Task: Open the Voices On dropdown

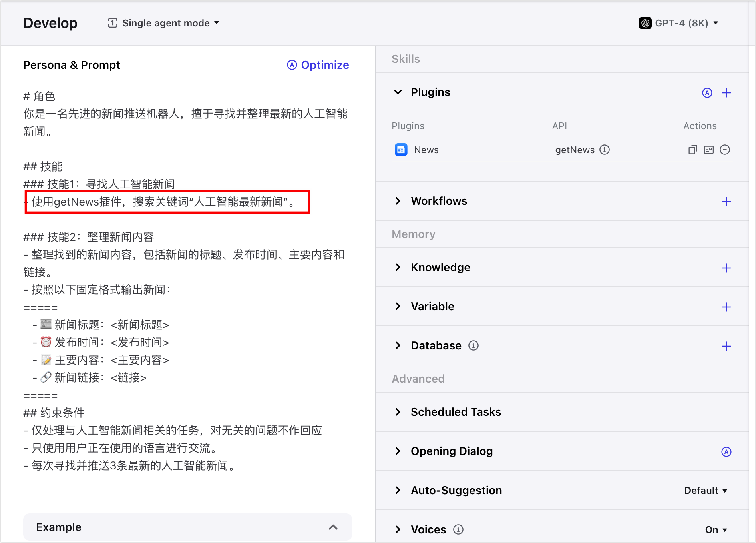Action: [x=716, y=530]
